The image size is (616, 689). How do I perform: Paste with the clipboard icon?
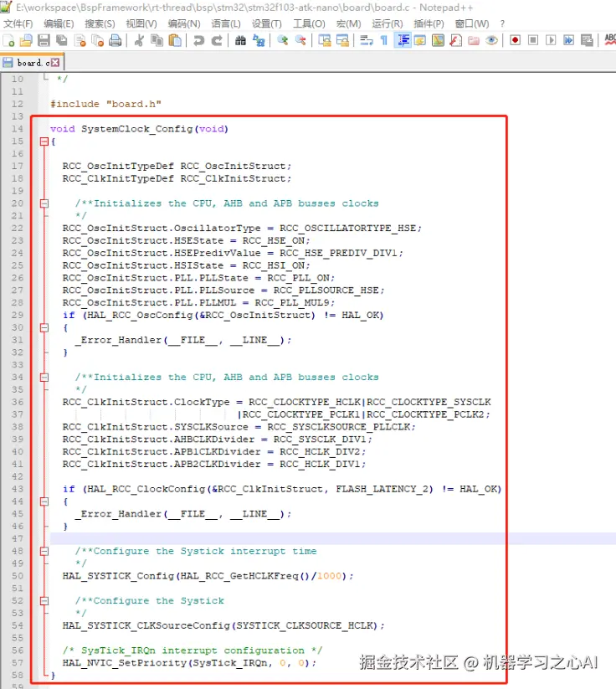point(175,40)
